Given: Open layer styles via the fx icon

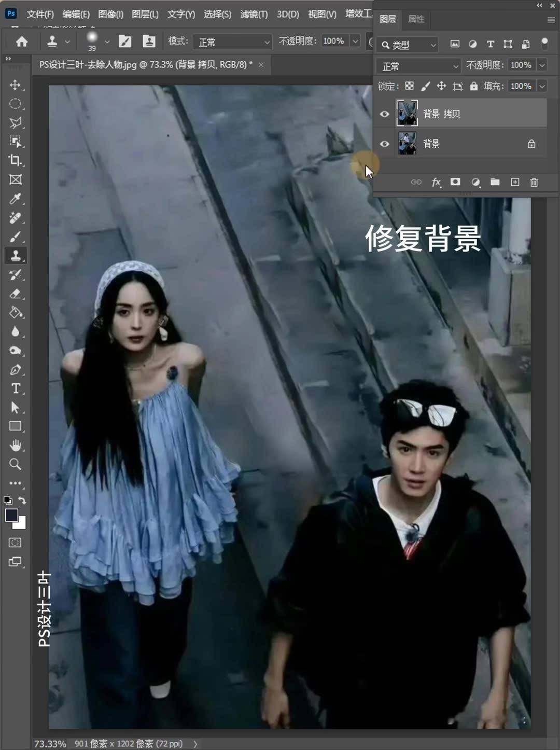Looking at the screenshot, I should (x=436, y=182).
